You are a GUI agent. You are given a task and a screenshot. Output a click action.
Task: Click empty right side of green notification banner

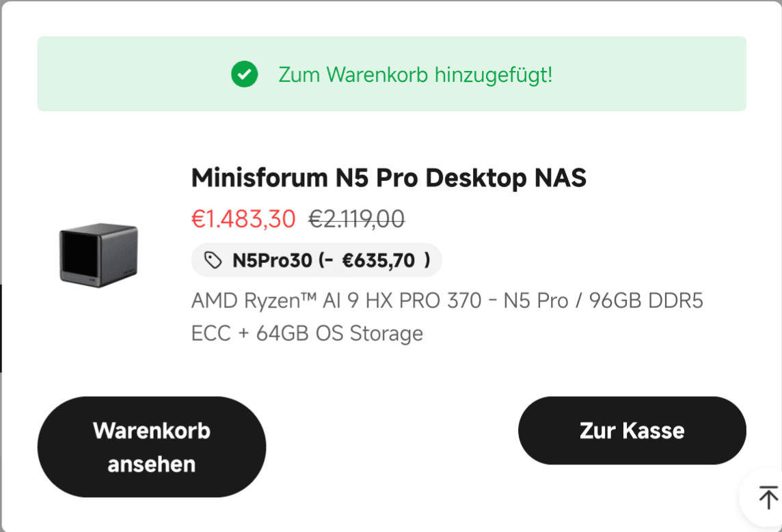[x=656, y=74]
